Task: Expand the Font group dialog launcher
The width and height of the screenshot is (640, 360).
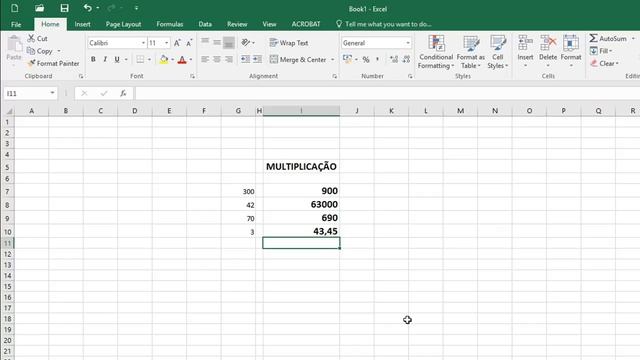Action: click(x=192, y=76)
